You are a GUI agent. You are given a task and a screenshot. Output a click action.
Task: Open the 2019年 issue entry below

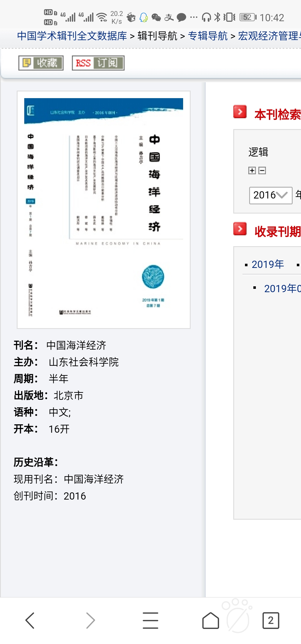pyautogui.click(x=283, y=289)
